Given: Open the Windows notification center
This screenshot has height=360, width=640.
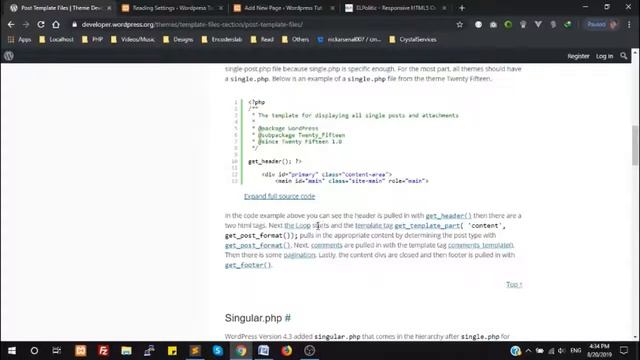Looking at the screenshot, I should (624, 351).
